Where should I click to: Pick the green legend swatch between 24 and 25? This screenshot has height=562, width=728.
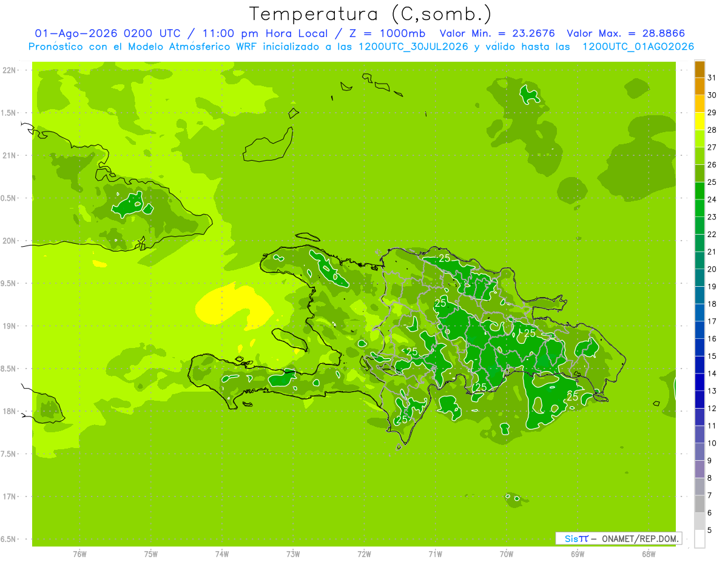(x=699, y=191)
